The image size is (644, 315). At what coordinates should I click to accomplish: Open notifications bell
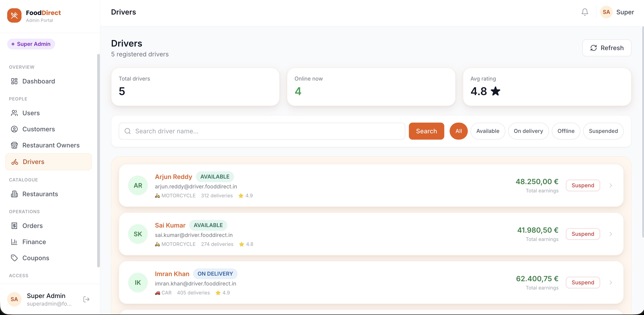[x=585, y=12]
